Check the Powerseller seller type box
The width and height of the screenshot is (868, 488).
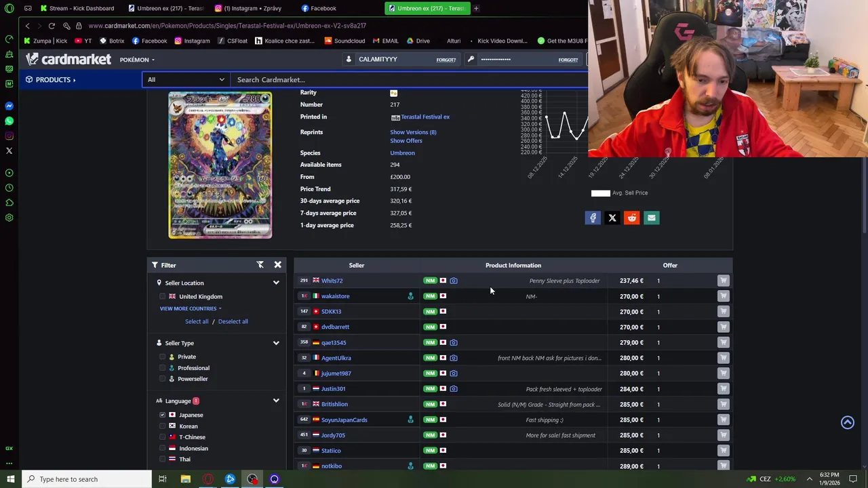162,379
